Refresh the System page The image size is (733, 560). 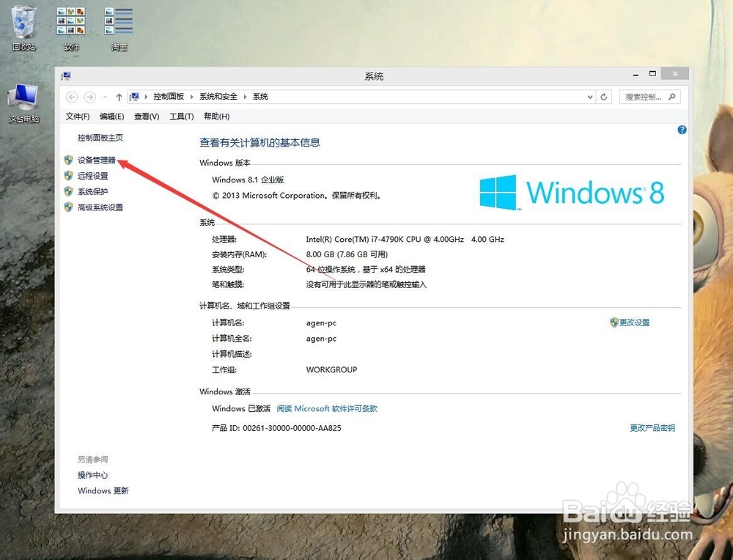tap(604, 97)
